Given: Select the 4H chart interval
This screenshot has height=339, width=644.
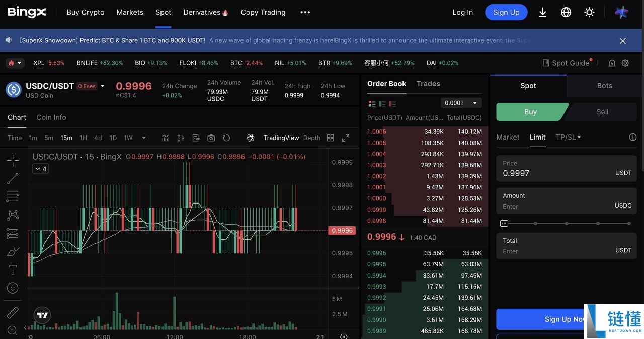Looking at the screenshot, I should click(98, 138).
